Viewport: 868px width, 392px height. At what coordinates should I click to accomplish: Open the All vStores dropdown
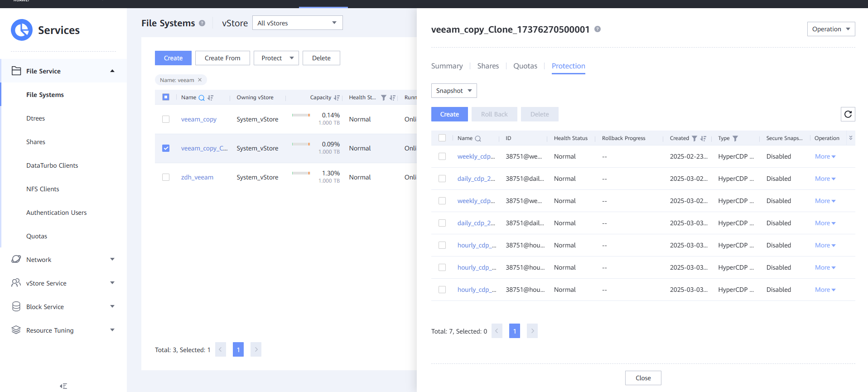297,23
